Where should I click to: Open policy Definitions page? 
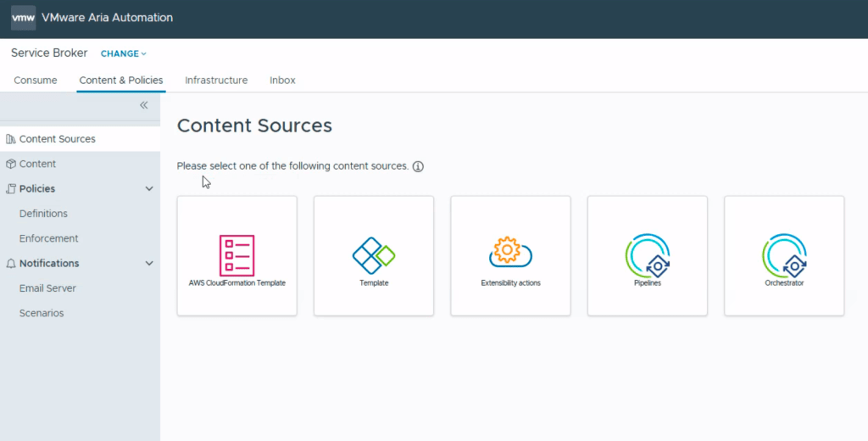(43, 214)
